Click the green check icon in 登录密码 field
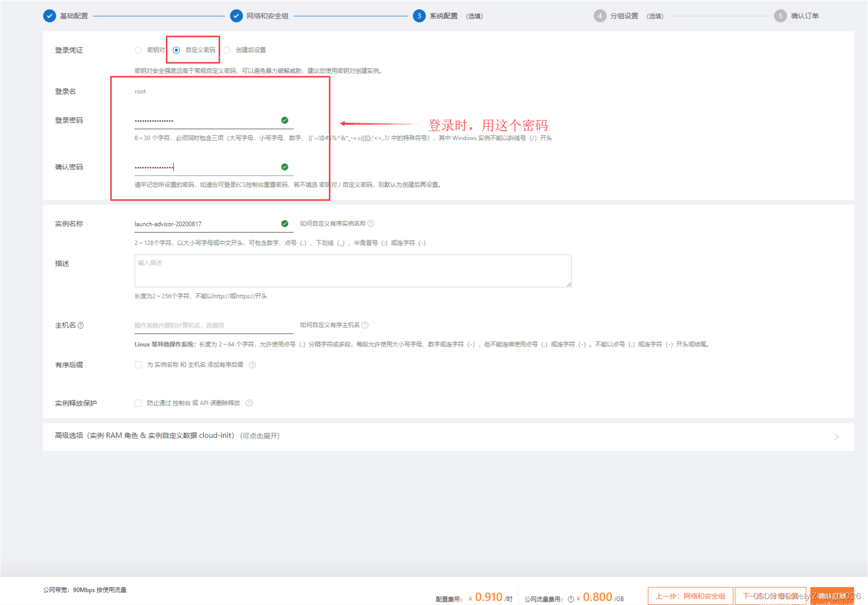Viewport: 868px width, 605px height. pyautogui.click(x=284, y=120)
